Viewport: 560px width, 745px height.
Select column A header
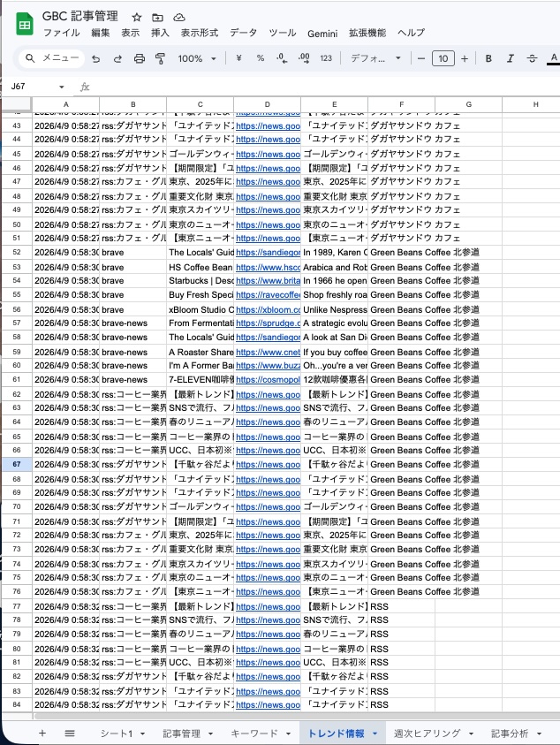pos(65,104)
